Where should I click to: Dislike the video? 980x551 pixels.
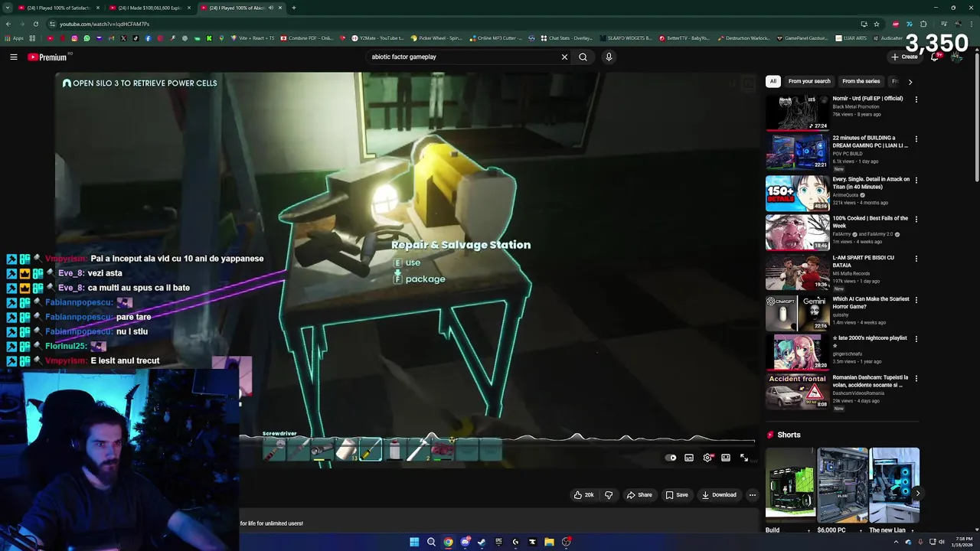[x=609, y=495]
